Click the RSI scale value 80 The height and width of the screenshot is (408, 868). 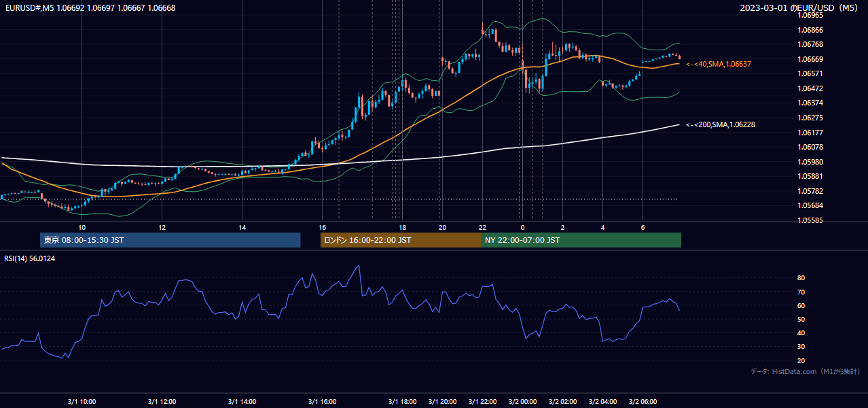[801, 278]
